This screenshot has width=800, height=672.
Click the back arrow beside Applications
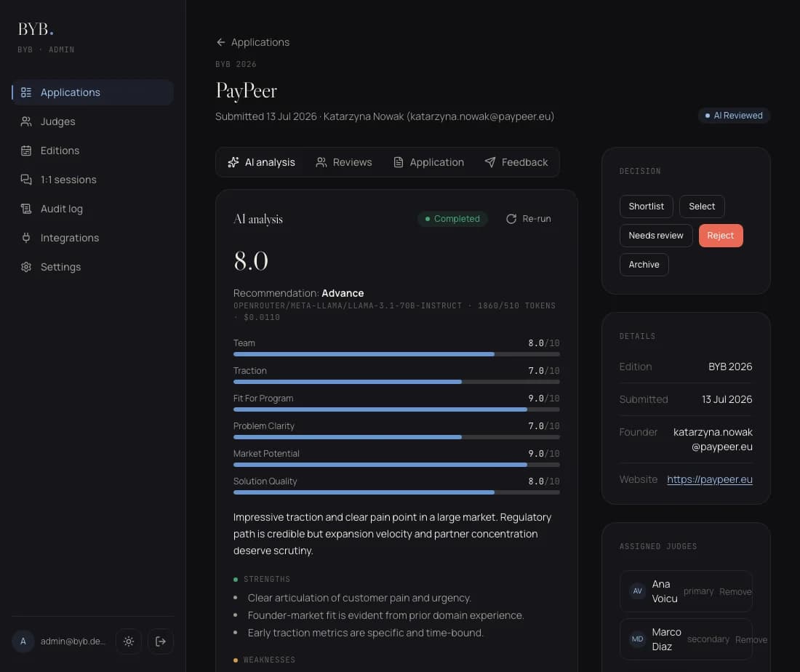tap(220, 42)
